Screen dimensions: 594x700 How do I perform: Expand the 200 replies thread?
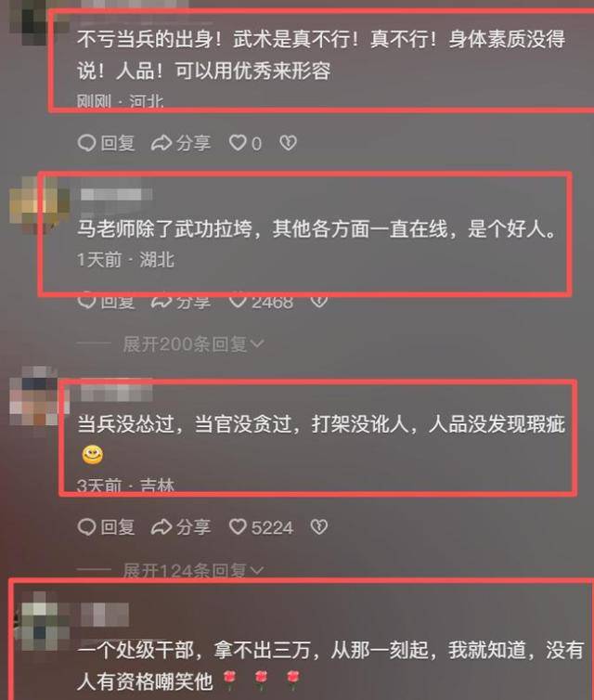click(x=193, y=344)
